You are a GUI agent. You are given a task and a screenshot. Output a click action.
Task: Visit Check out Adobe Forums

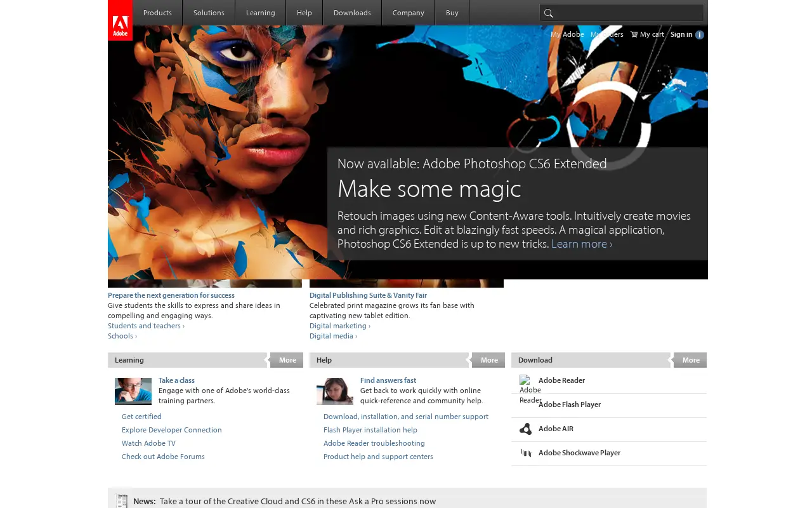point(163,457)
